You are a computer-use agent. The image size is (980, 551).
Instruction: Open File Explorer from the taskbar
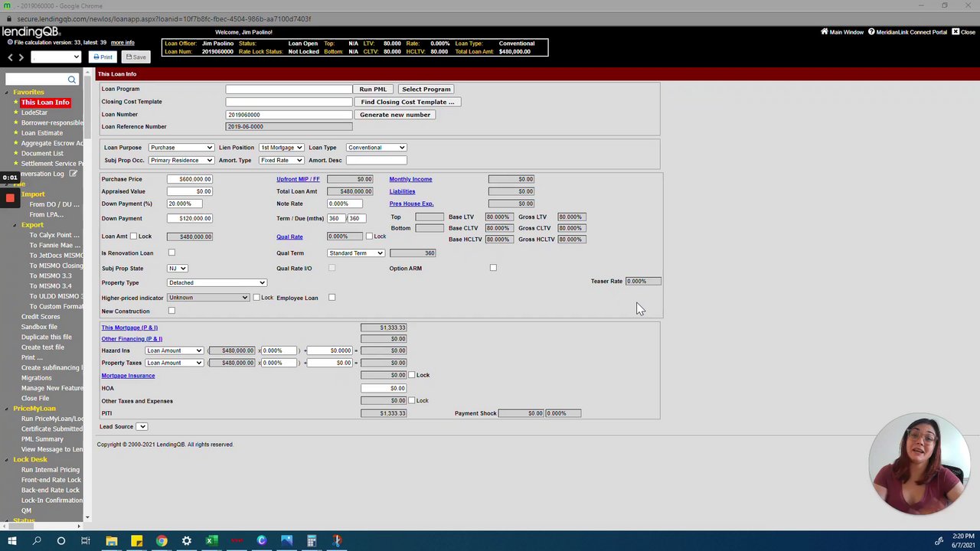pyautogui.click(x=112, y=541)
